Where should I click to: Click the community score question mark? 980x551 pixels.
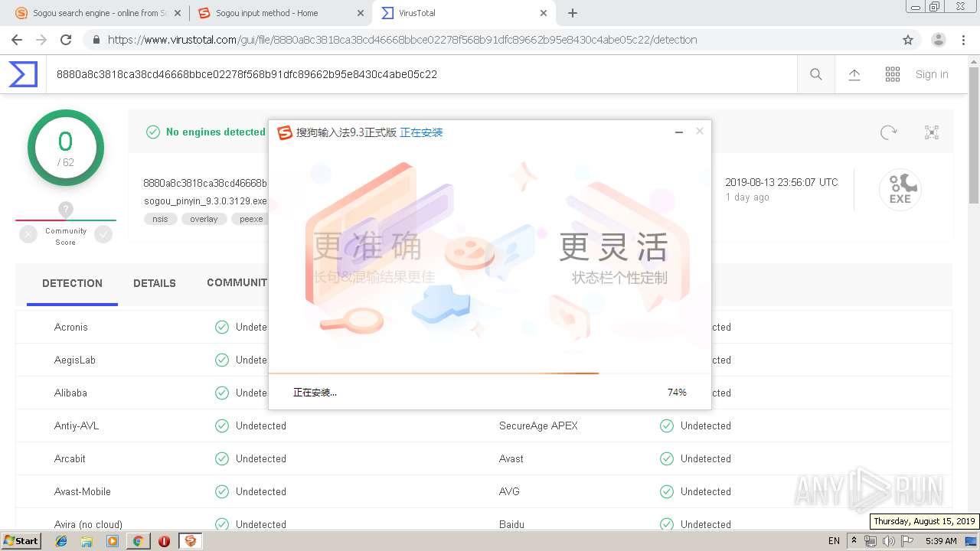[66, 209]
